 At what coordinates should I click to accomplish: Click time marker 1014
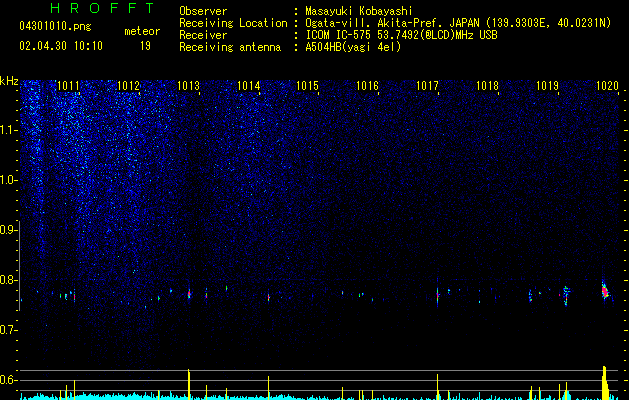pos(248,85)
